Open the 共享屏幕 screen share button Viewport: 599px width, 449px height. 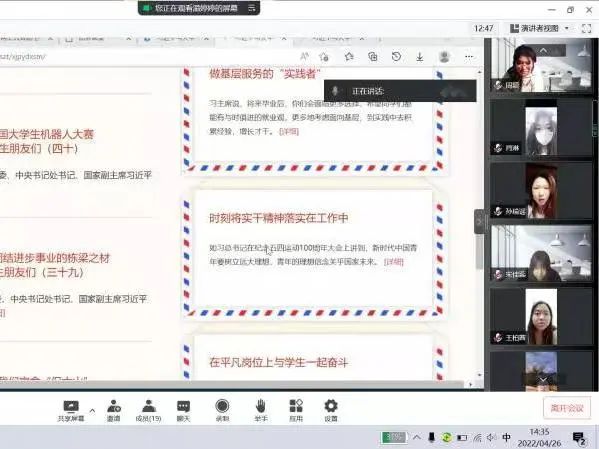[x=71, y=411]
